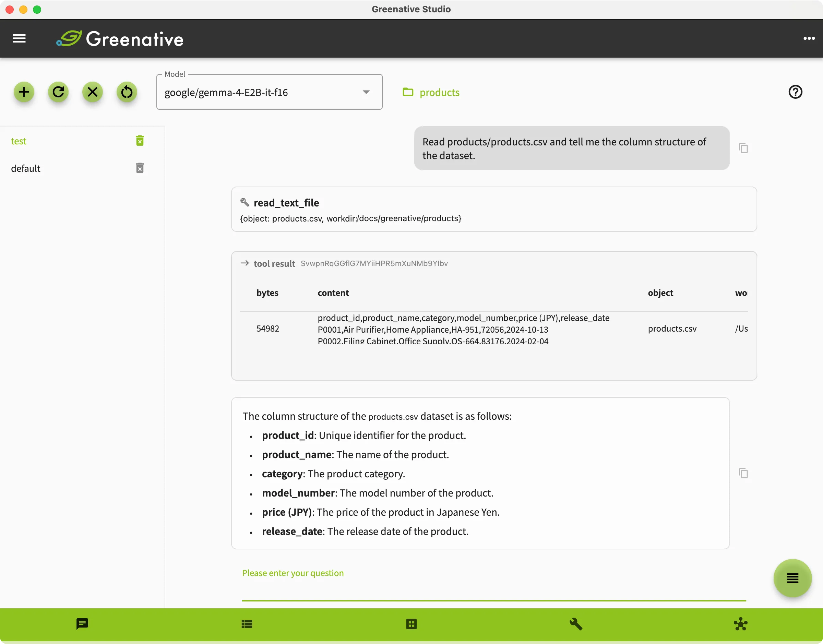Image resolution: width=823 pixels, height=644 pixels.
Task: Copy the assistant's column structure answer
Action: (743, 473)
